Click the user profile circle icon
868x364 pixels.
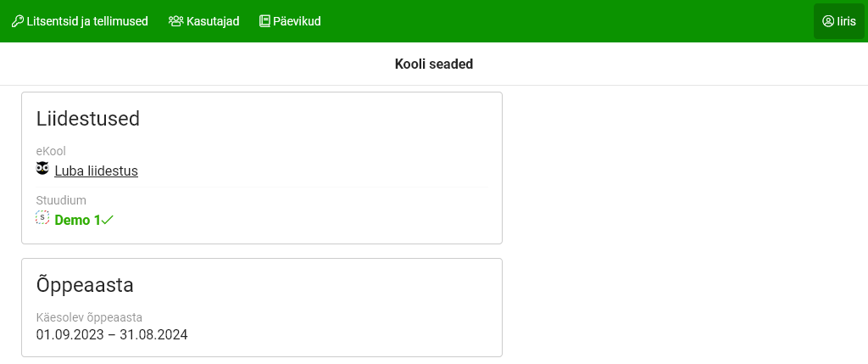point(828,21)
